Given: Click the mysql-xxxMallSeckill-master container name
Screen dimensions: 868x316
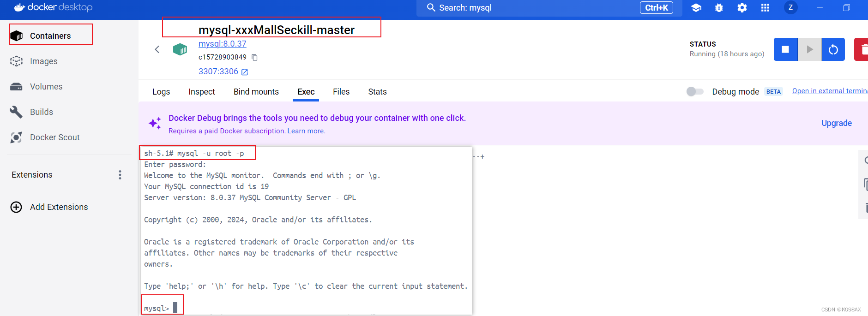Looking at the screenshot, I should (277, 30).
